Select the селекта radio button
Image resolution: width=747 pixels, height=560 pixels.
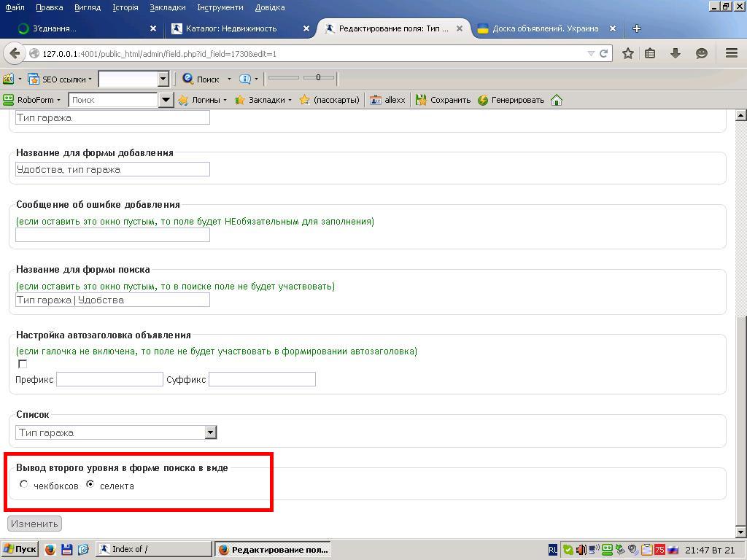pos(90,484)
